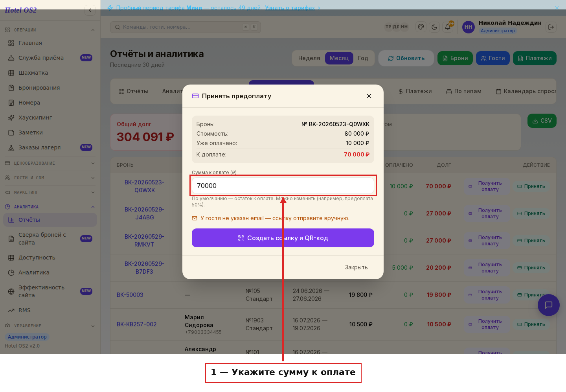
Task: Click Получить оплату for 70 000 ₽ debt row
Action: [487, 186]
